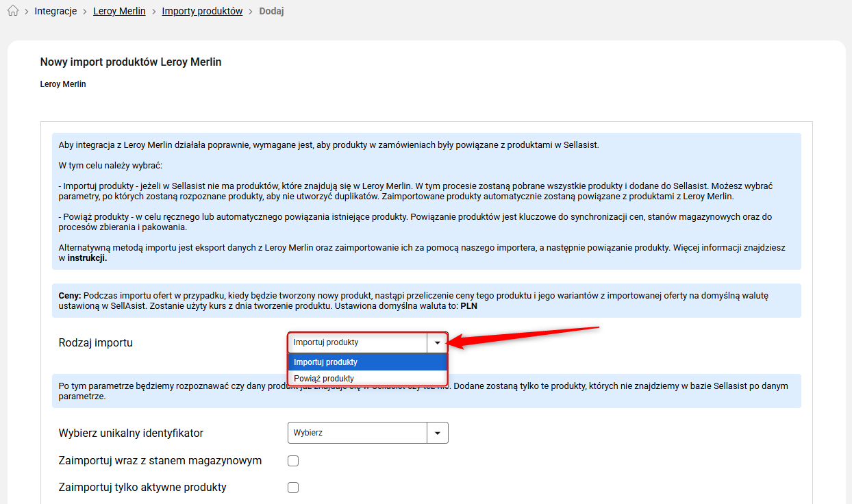Screen dimensions: 852x504
Task: Click the Nowy import produktów Leroy Merlin heading
Action: coord(131,62)
